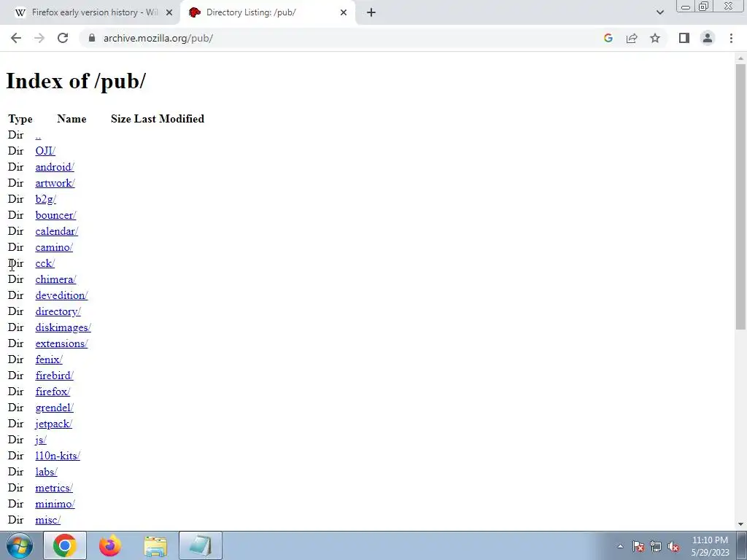Open the directory/ folder link
This screenshot has width=747, height=560.
pos(58,311)
